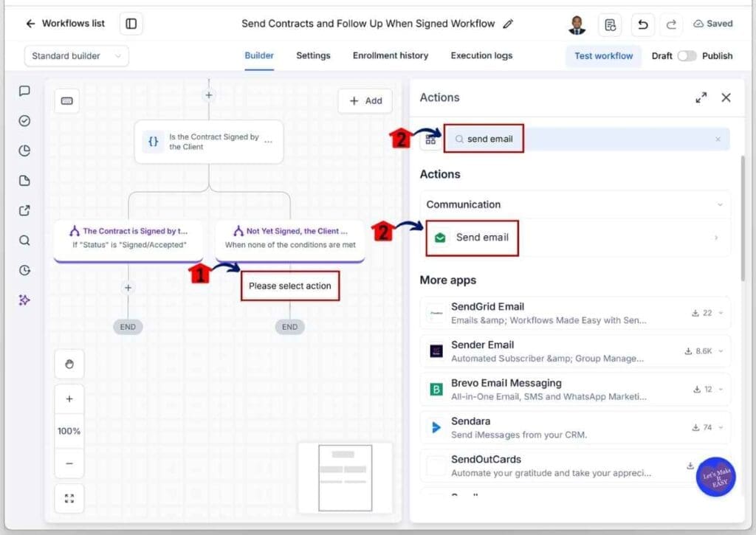This screenshot has width=756, height=535.
Task: Expand Brevo Email Messaging chevron
Action: [721, 389]
